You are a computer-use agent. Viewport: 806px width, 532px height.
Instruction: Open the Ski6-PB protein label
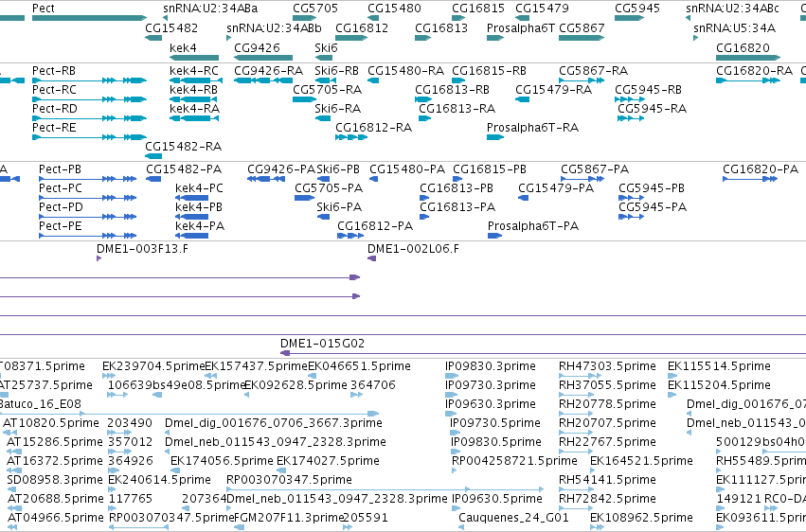338,168
